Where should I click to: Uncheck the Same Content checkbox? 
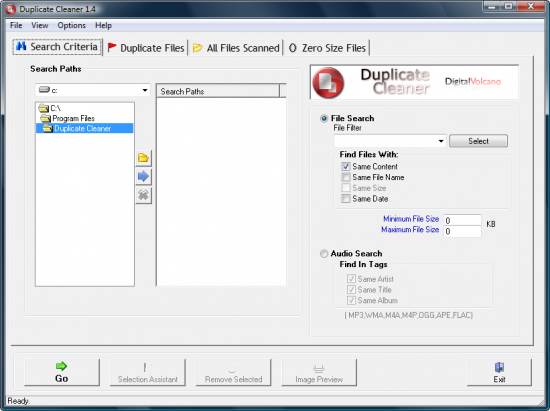(346, 166)
